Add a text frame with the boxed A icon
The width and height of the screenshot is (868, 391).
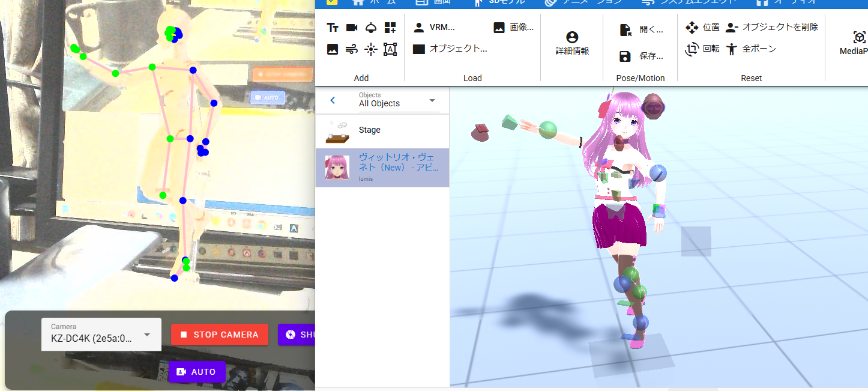click(390, 49)
